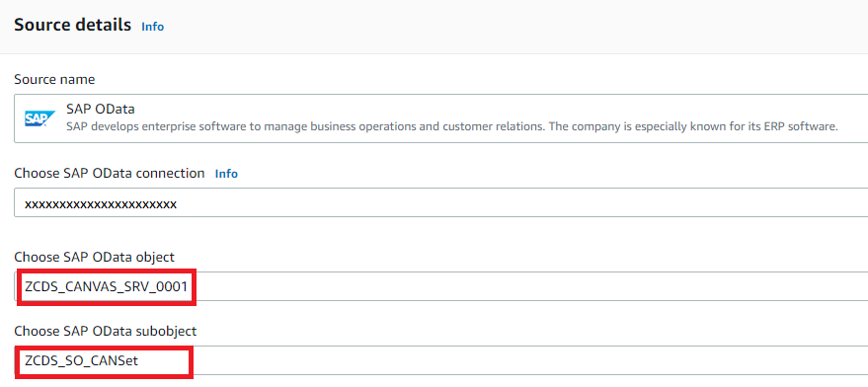
Task: Click the Source details heading
Action: [72, 25]
